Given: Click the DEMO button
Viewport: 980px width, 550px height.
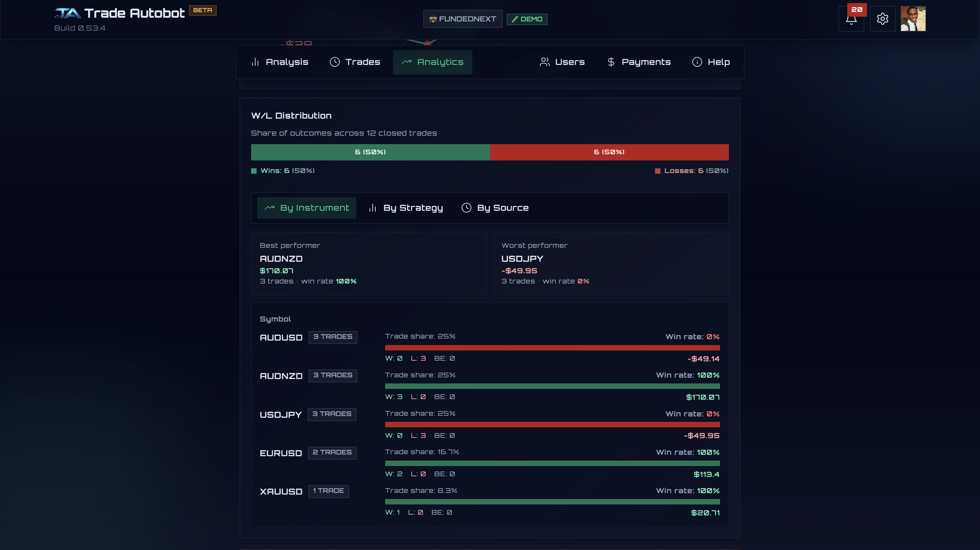Looking at the screenshot, I should 527,19.
